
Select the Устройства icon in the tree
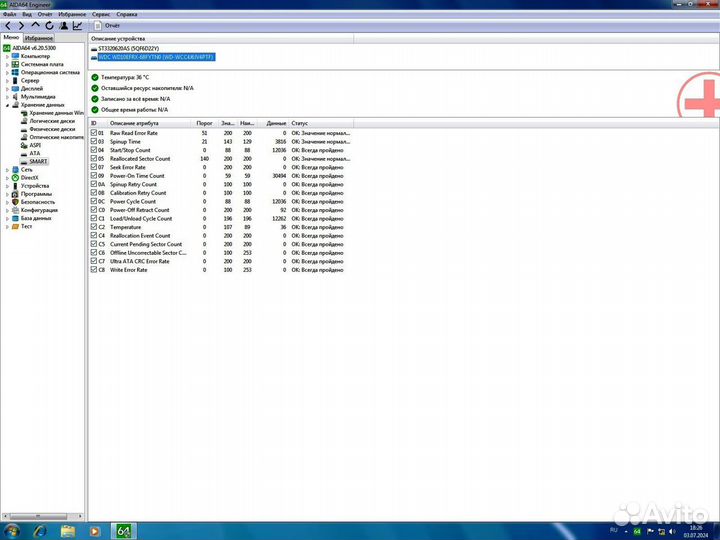(x=15, y=186)
